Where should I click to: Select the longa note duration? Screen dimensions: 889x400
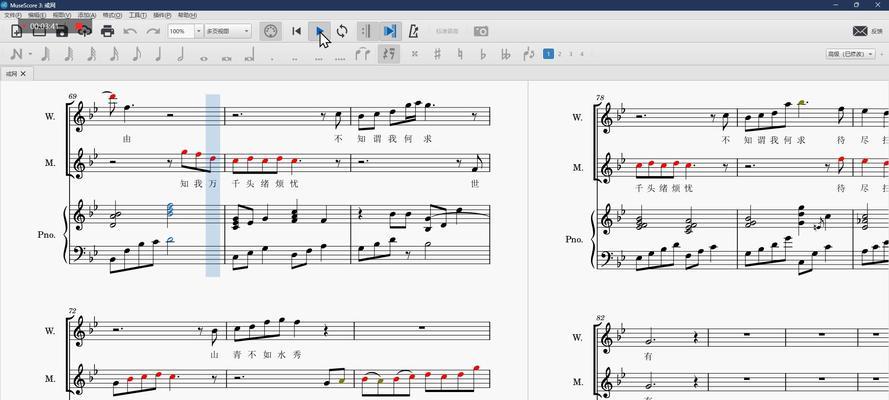click(249, 55)
